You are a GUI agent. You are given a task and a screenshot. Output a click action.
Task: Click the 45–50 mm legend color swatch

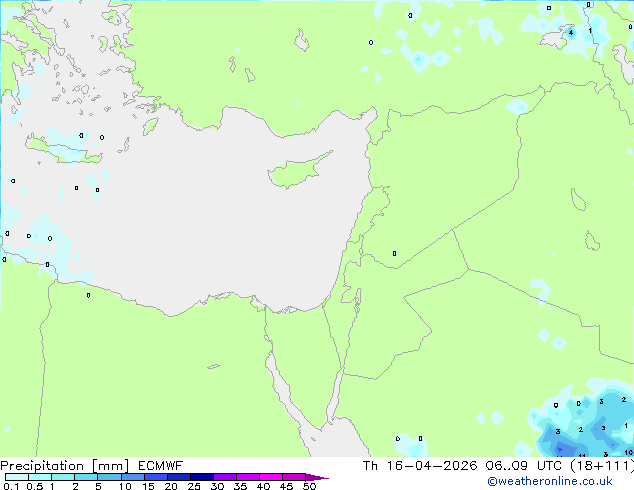(x=294, y=477)
